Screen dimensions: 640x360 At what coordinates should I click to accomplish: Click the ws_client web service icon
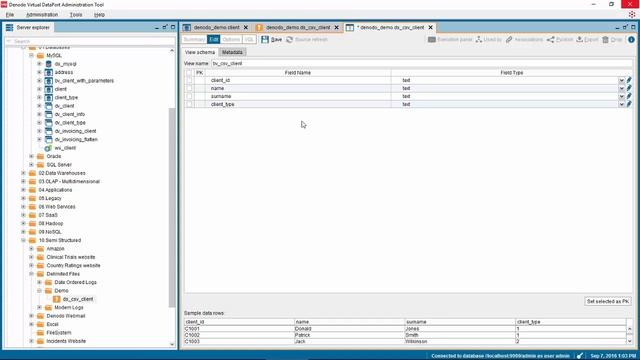click(48, 148)
